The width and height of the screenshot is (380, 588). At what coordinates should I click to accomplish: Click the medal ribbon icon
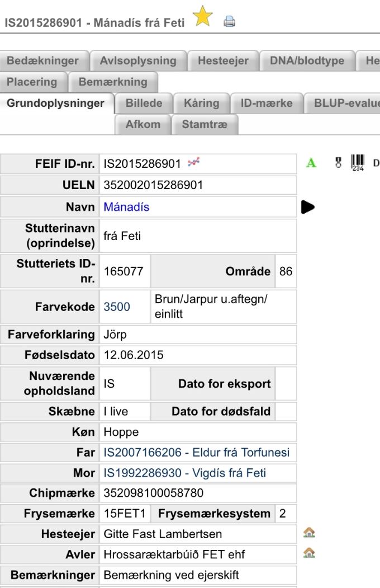(338, 163)
